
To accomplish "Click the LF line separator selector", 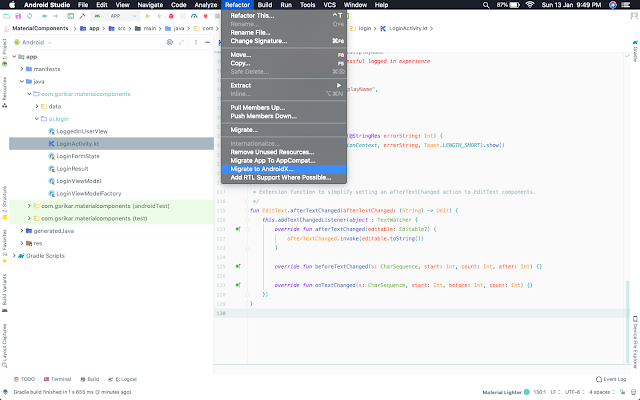I will coord(555,392).
